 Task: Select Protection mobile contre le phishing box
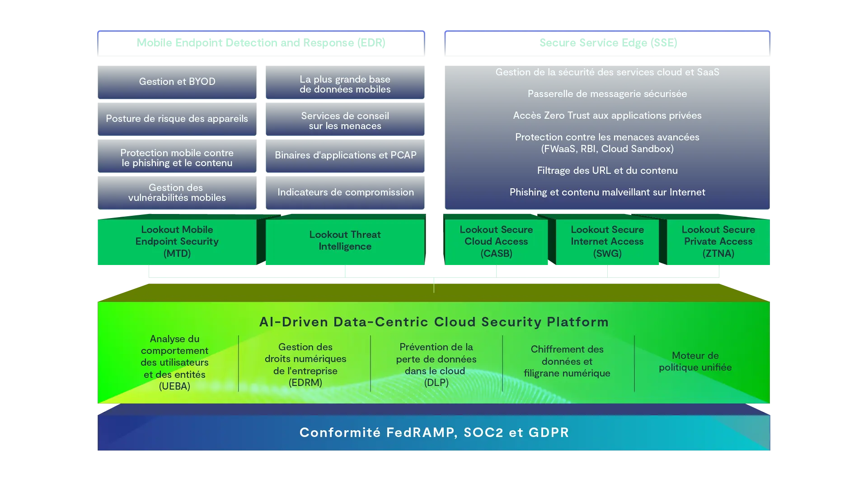(177, 156)
